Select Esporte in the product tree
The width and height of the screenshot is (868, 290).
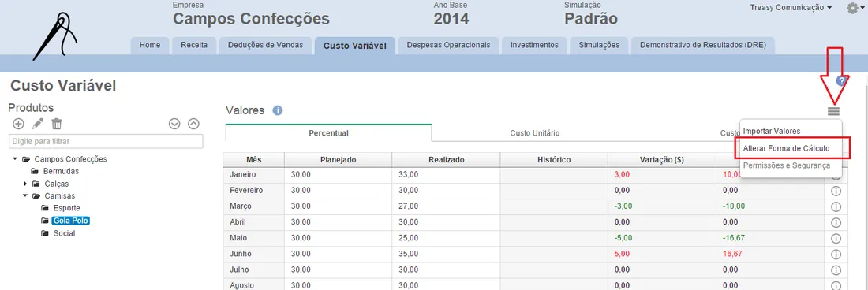[x=66, y=208]
